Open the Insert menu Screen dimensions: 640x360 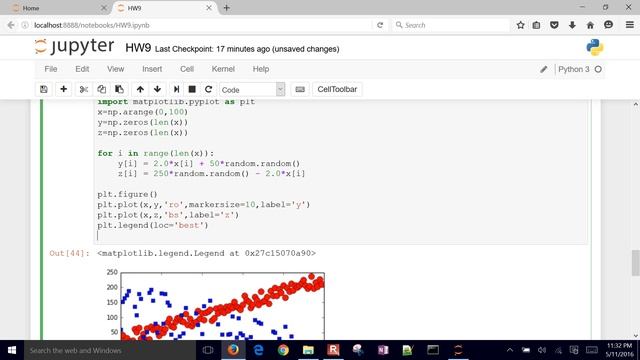(x=152, y=69)
